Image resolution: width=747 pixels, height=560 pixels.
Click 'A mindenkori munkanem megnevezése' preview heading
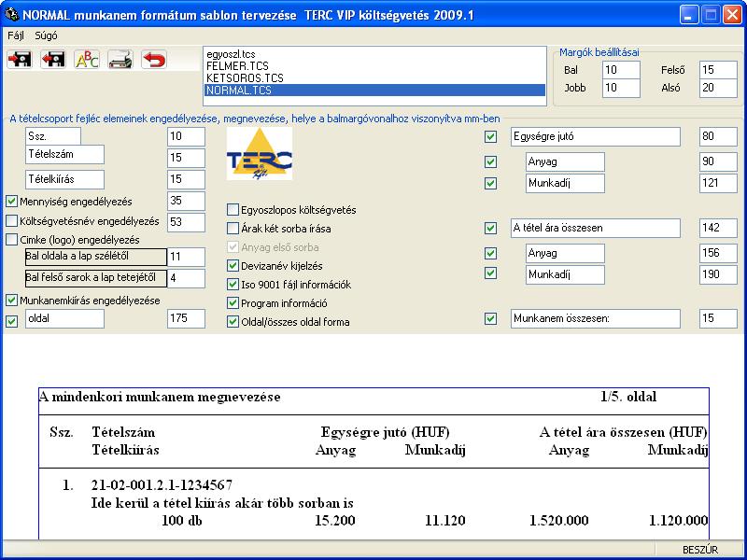(x=160, y=398)
